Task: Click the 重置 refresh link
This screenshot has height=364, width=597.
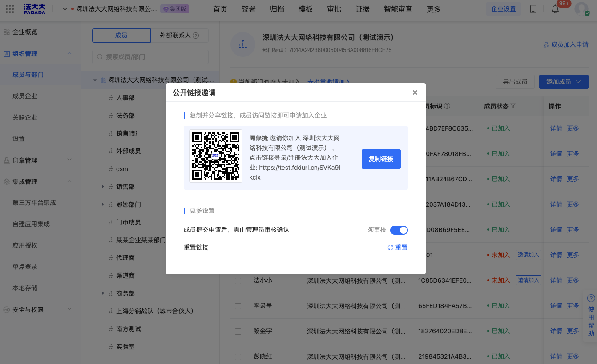Action: pyautogui.click(x=397, y=248)
